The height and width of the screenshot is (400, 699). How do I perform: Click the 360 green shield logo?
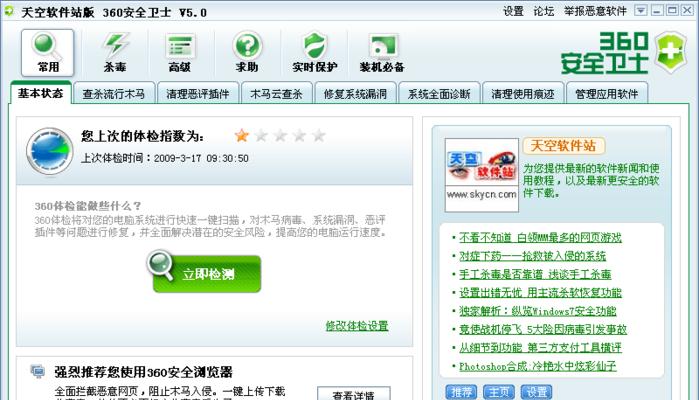coord(671,52)
